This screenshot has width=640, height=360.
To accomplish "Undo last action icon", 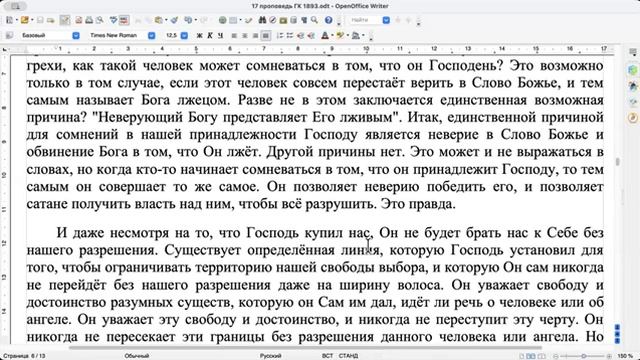I will tap(188, 20).
